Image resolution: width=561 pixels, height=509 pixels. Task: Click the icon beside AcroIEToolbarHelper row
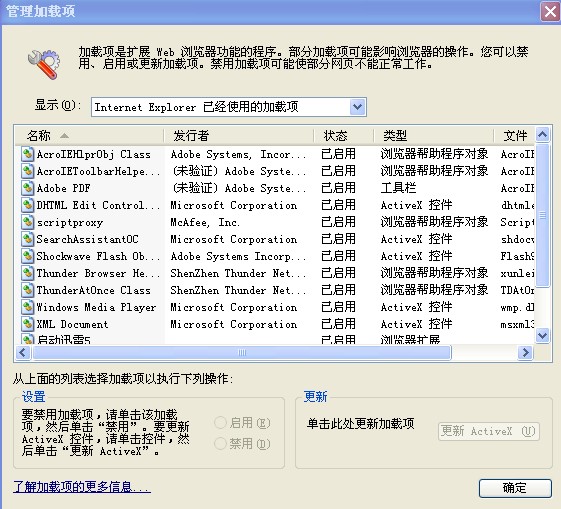coord(27,171)
